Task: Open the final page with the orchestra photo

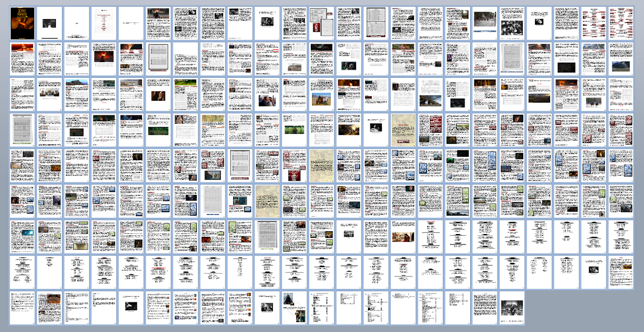Action: coord(512,308)
